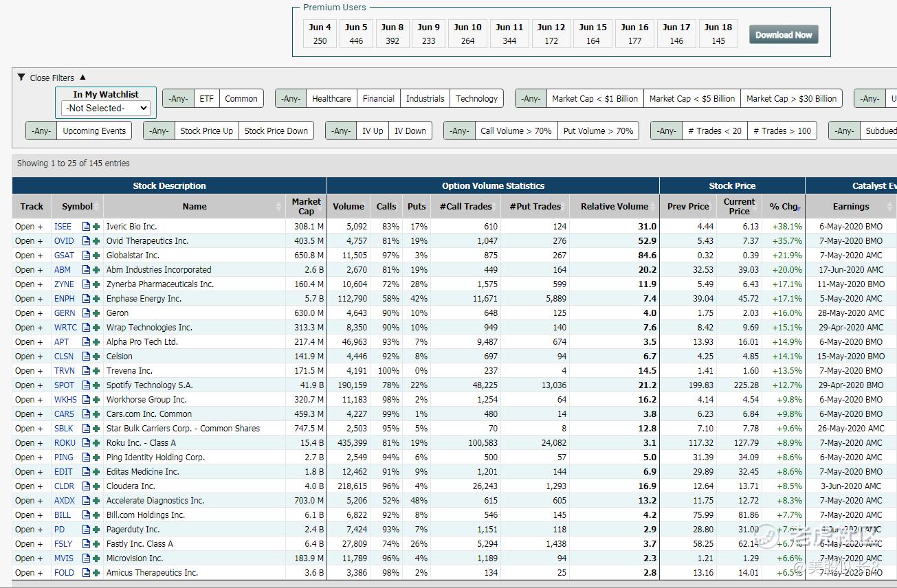Toggle the IV Down filter
Image resolution: width=897 pixels, height=588 pixels.
(410, 131)
